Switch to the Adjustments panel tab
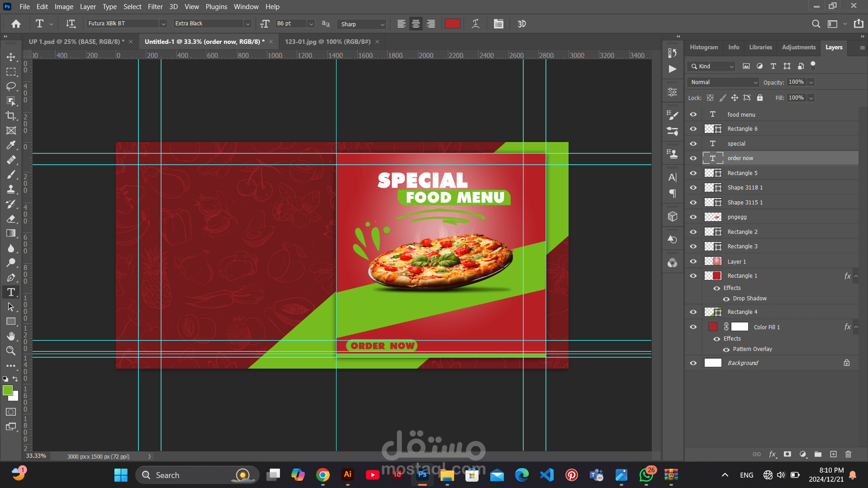Image resolution: width=868 pixels, height=488 pixels. pyautogui.click(x=798, y=47)
